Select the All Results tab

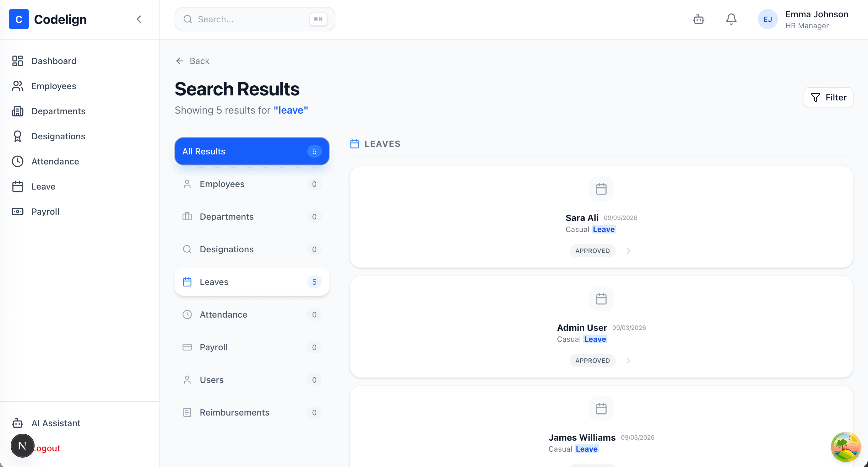(252, 151)
